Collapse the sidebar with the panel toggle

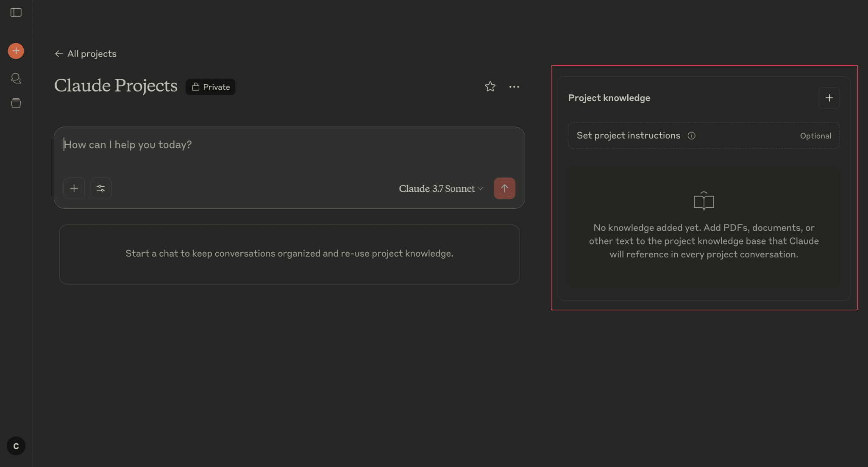pos(16,12)
